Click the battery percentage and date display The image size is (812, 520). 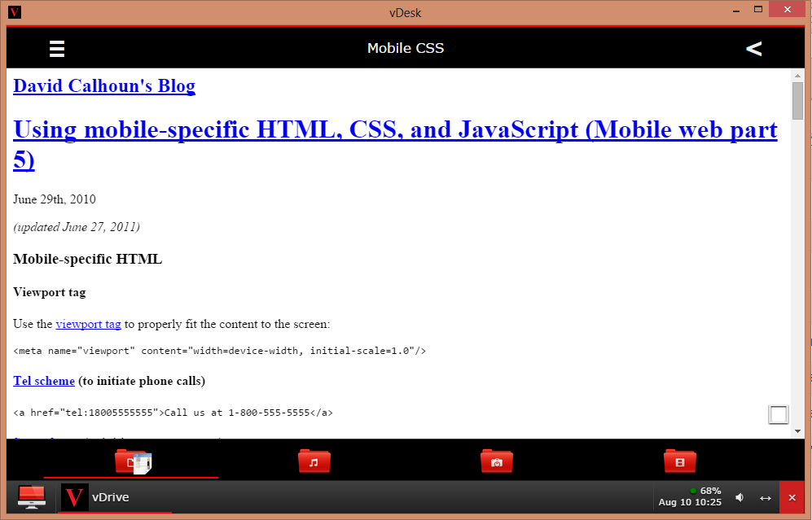point(691,497)
